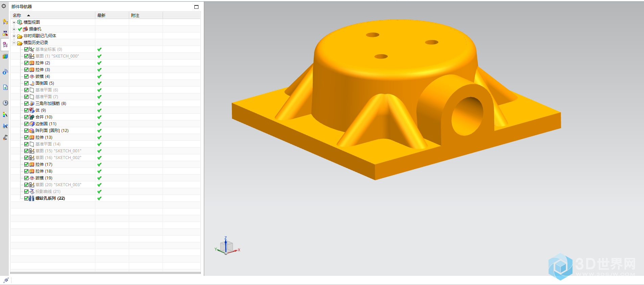Uncheck the 草图 (1) SKETCH_000 checkbox
644x285 pixels.
click(26, 56)
